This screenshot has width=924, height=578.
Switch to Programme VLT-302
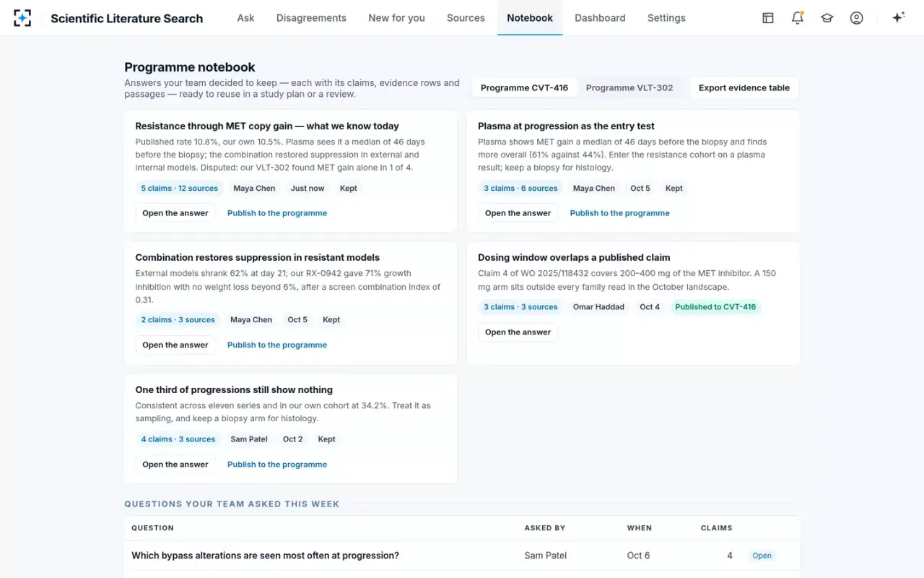[629, 87]
